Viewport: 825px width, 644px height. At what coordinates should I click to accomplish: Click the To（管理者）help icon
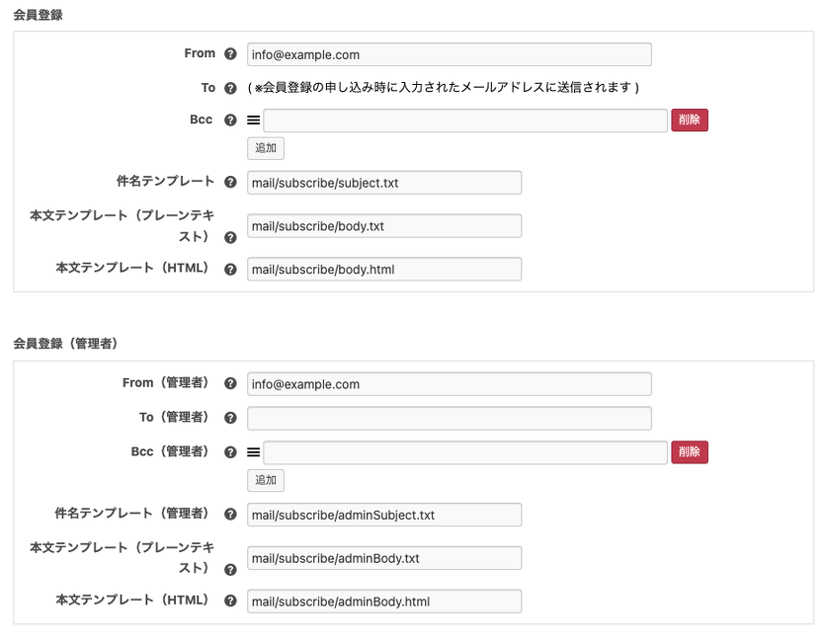pos(230,417)
